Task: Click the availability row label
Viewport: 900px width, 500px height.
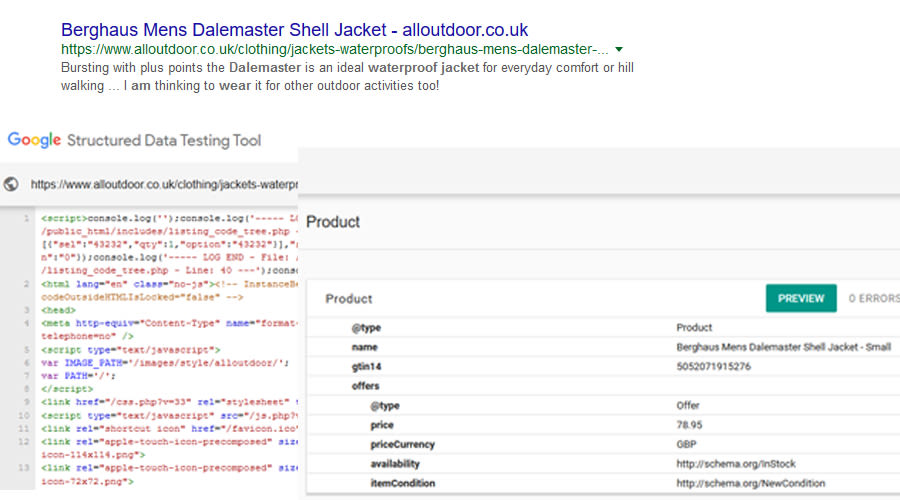Action: click(395, 464)
